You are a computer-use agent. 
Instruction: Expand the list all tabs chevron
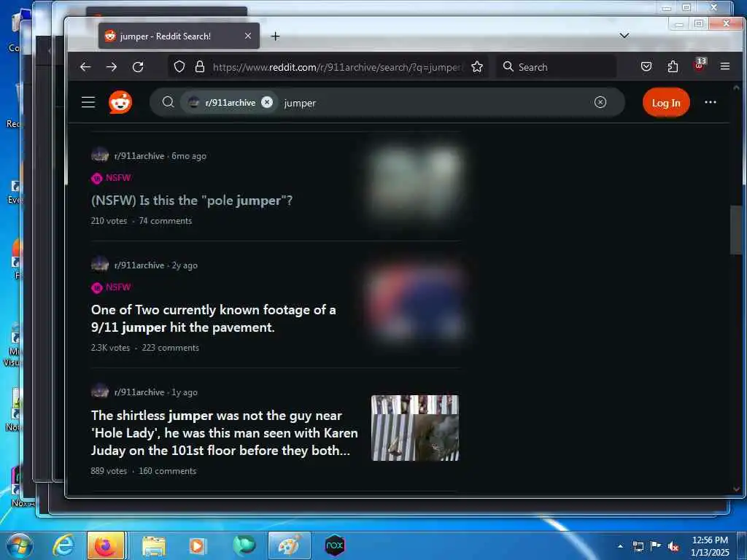(624, 36)
